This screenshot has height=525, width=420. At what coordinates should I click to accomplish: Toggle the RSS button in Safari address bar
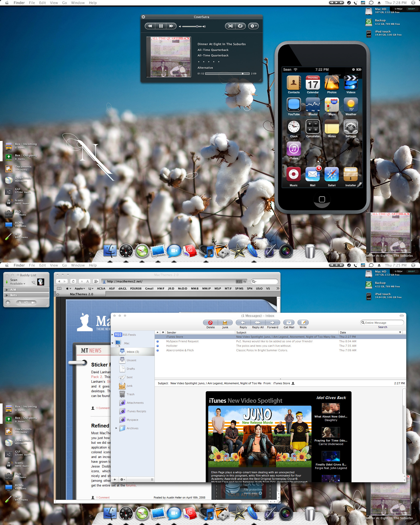[239, 281]
